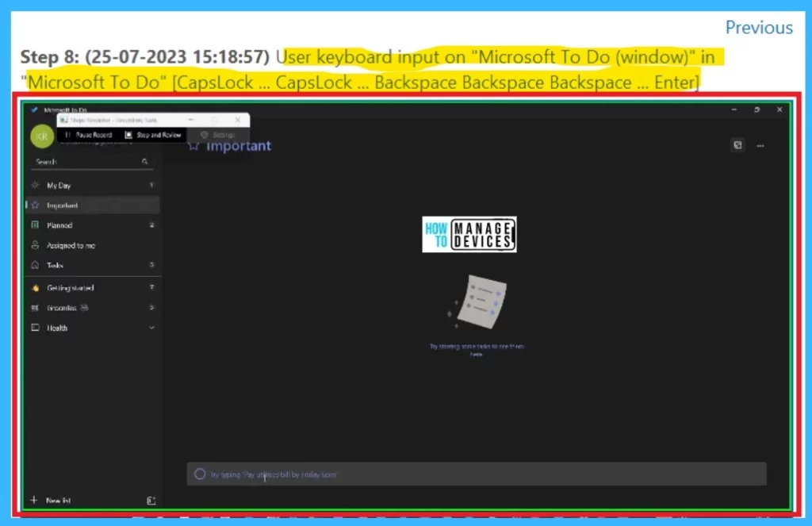Click the Previous link
The image size is (812, 526).
(x=759, y=28)
